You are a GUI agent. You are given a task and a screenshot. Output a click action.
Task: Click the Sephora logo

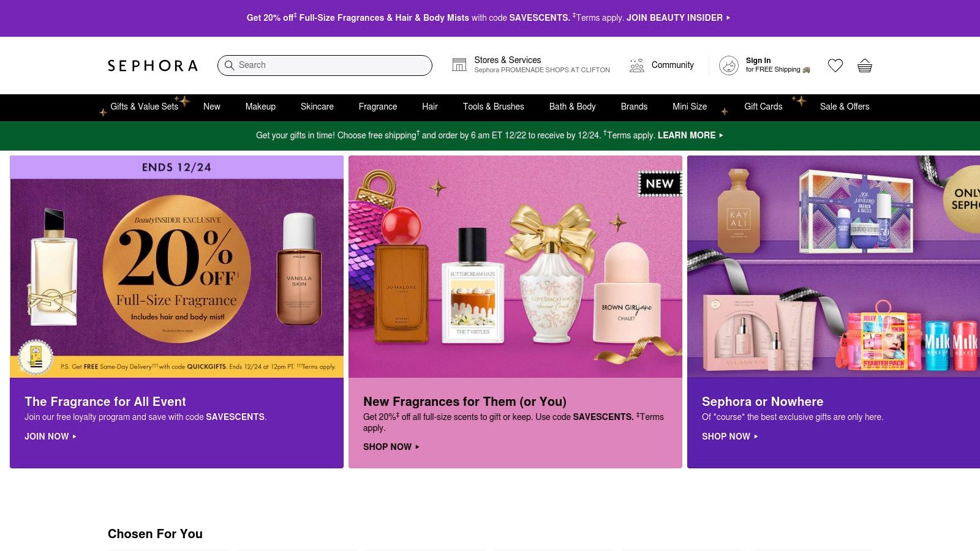(x=152, y=66)
